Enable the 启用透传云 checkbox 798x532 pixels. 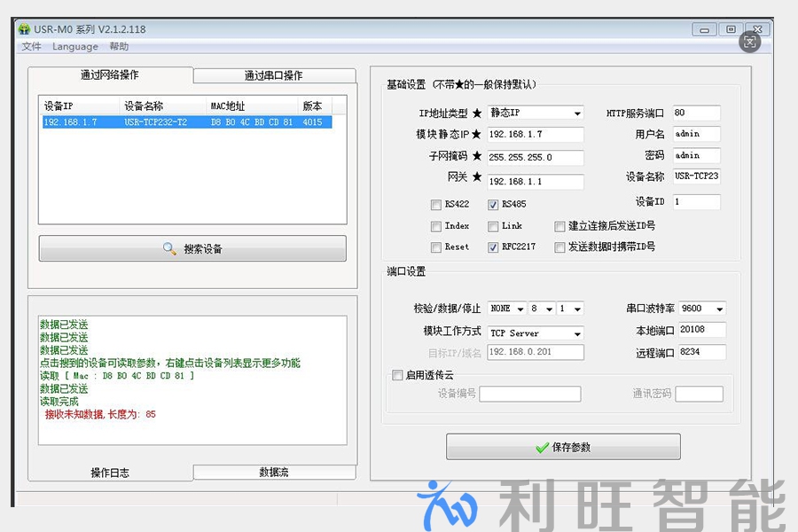(397, 375)
